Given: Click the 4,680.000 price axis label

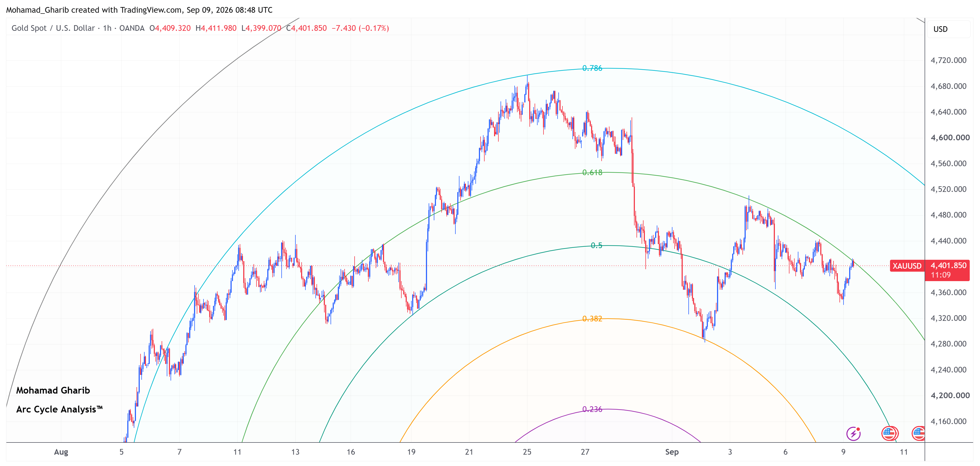Looking at the screenshot, I should [948, 86].
